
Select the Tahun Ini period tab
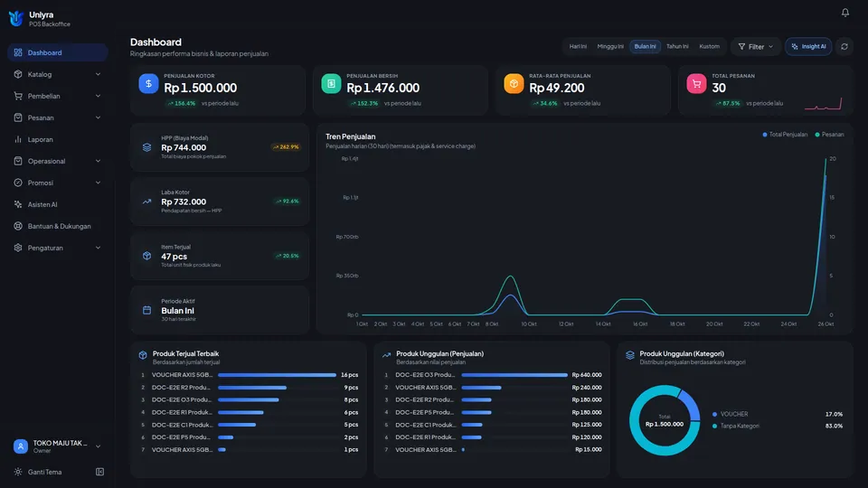click(x=677, y=46)
